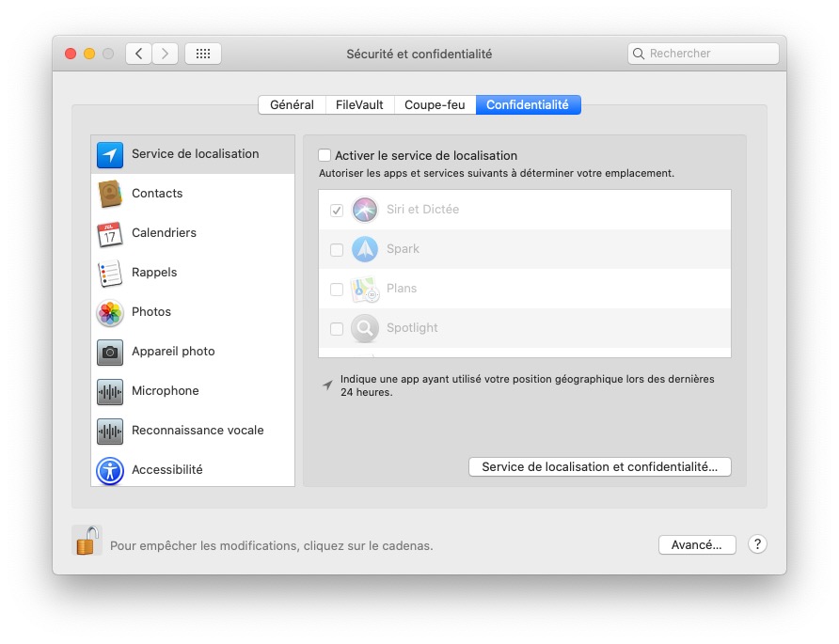The width and height of the screenshot is (839, 644).
Task: Open help with the question mark button
Action: [757, 544]
